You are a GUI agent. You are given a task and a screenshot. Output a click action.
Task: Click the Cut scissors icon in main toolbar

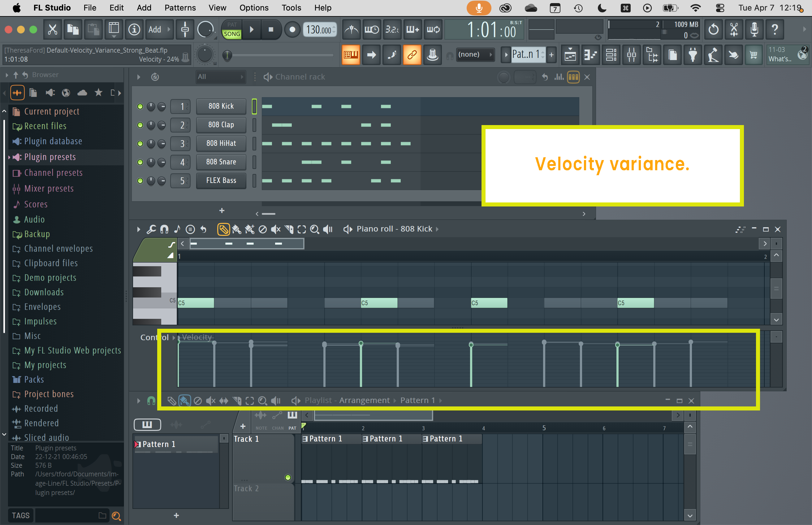[x=53, y=29]
